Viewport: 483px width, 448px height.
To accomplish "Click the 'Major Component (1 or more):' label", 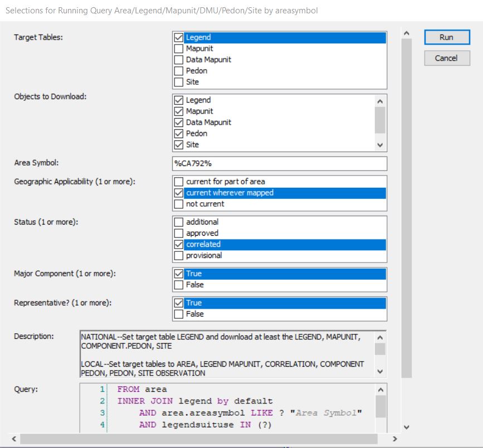I will [x=65, y=274].
